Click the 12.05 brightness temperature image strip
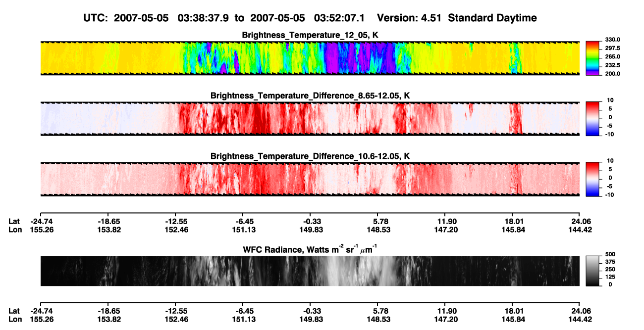Screen dimensions: 644x330 [310, 58]
